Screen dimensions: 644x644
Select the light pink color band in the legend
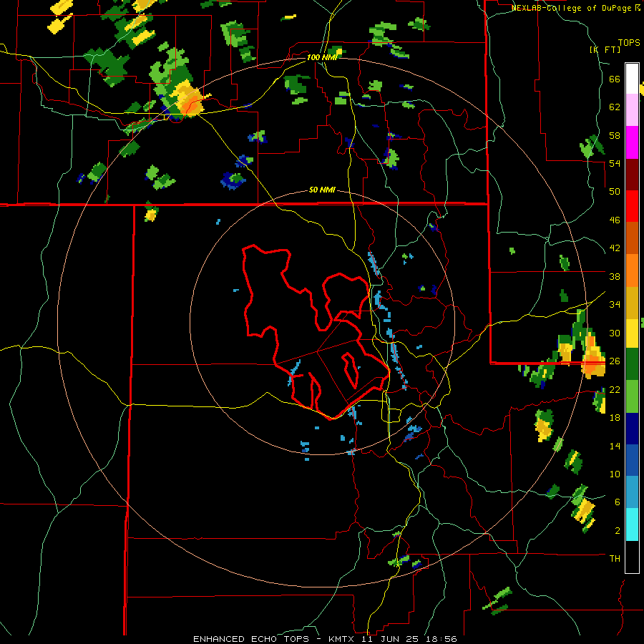632,109
